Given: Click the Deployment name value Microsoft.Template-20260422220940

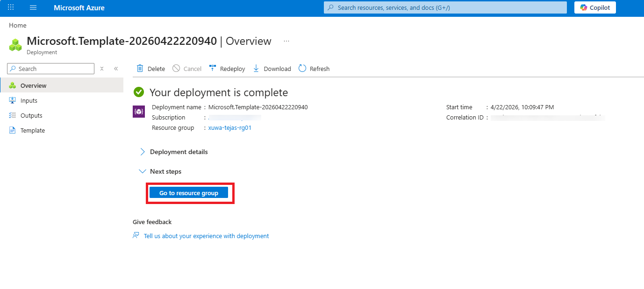Looking at the screenshot, I should (x=258, y=107).
